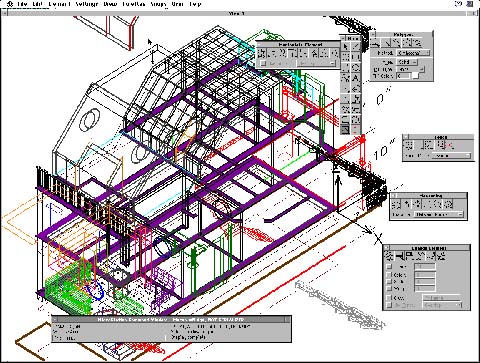Toggle the Class checkbox in Change Element
This screenshot has height=363, width=480.
coord(389,297)
